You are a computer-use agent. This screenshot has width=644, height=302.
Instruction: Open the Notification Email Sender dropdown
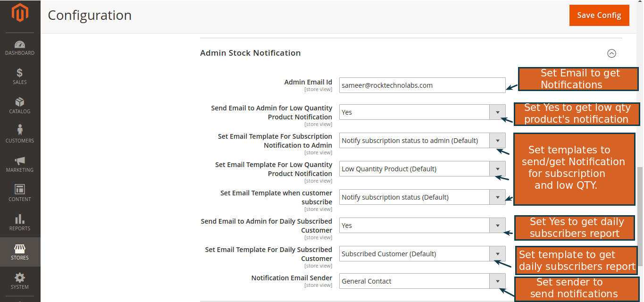498,281
